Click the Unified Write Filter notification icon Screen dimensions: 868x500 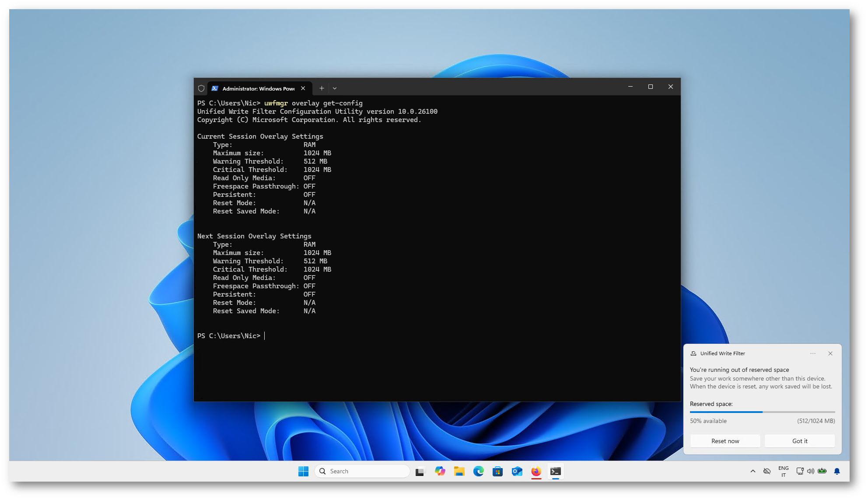[x=693, y=353]
